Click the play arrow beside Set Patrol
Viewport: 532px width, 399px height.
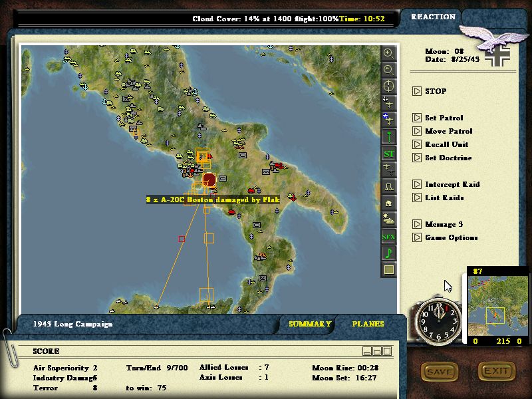pos(417,118)
